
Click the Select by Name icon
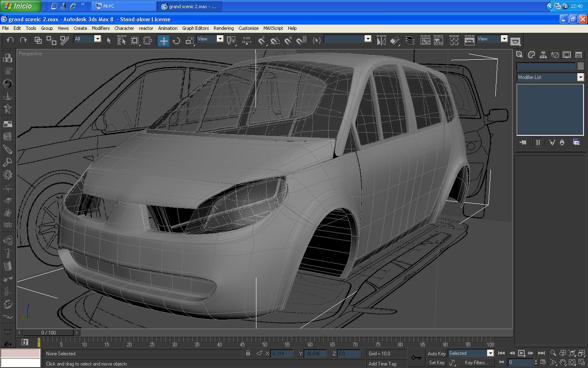(121, 40)
